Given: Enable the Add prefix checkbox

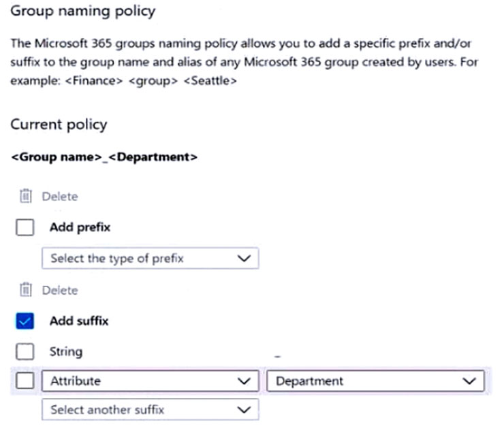Looking at the screenshot, I should coord(25,227).
